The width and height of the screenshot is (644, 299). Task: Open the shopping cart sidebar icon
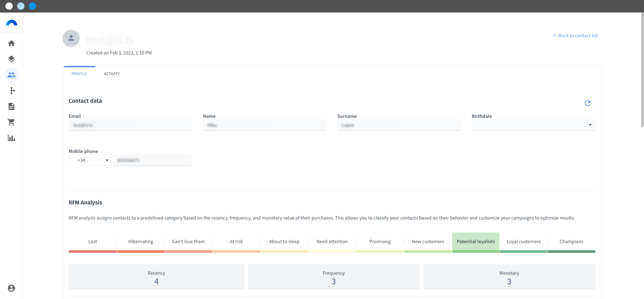[x=11, y=122]
